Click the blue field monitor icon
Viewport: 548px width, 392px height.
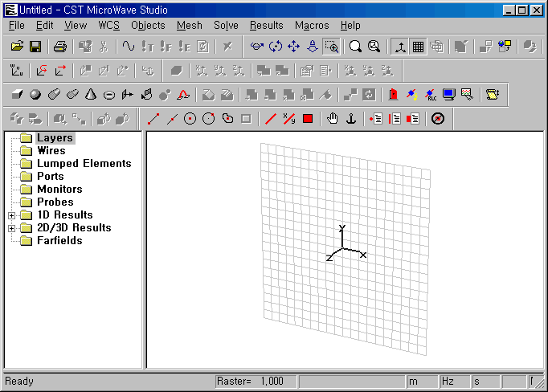[449, 94]
